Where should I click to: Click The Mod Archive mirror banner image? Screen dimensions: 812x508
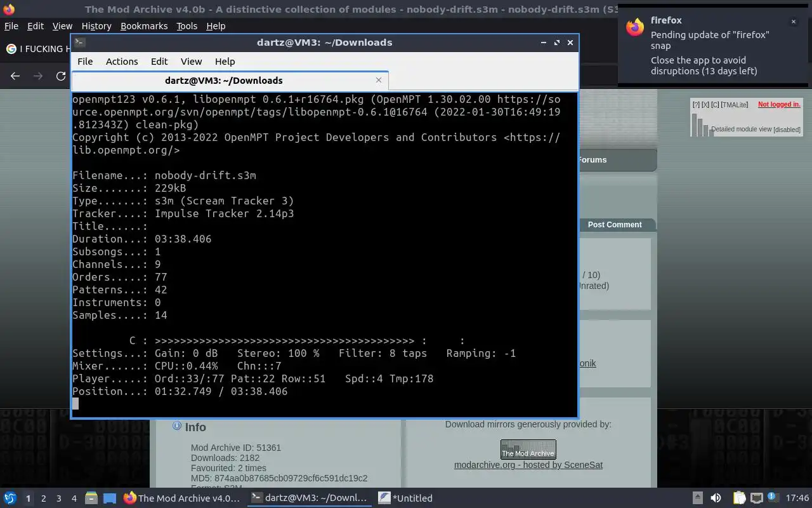[528, 449]
